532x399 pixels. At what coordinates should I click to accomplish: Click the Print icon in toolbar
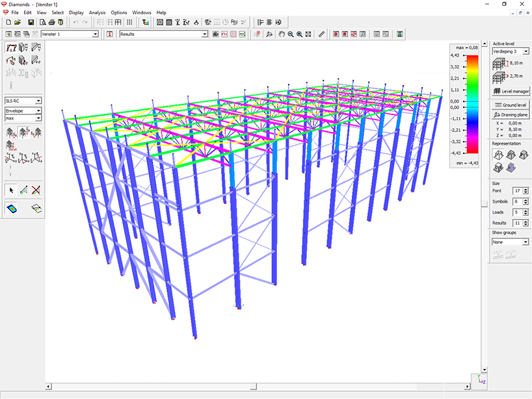coord(51,22)
